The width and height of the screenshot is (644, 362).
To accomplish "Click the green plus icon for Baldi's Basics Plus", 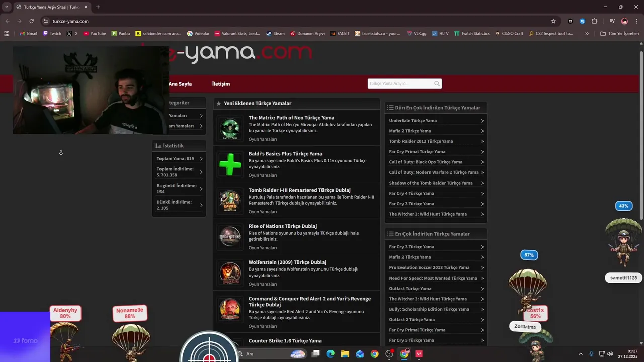I will coord(230,165).
